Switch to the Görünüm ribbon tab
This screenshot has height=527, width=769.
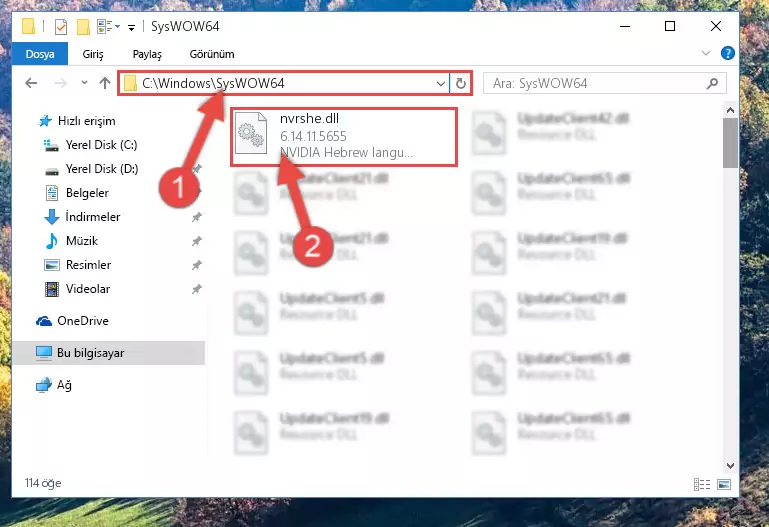pyautogui.click(x=212, y=54)
